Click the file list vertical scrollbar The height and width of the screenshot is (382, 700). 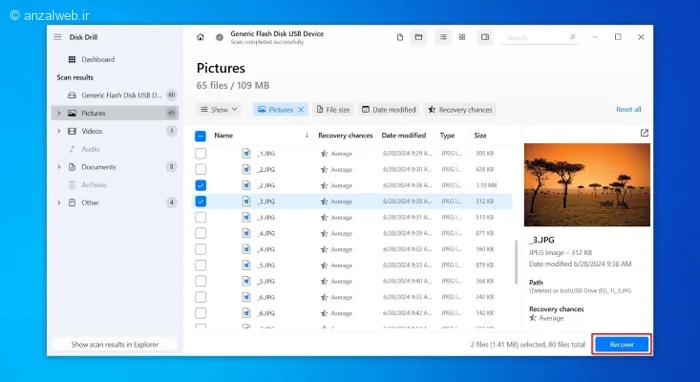517,262
